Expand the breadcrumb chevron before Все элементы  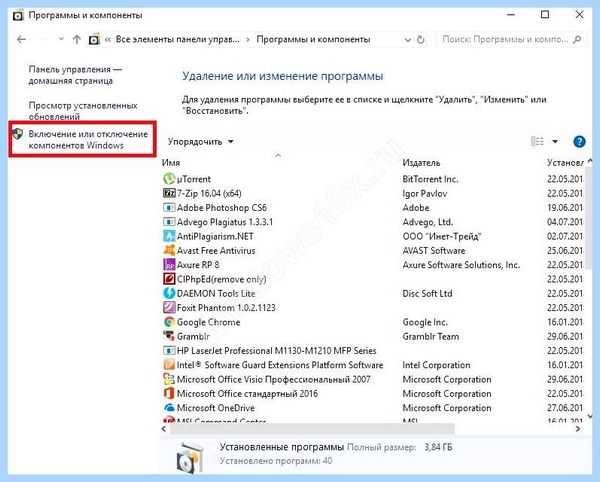(x=108, y=39)
